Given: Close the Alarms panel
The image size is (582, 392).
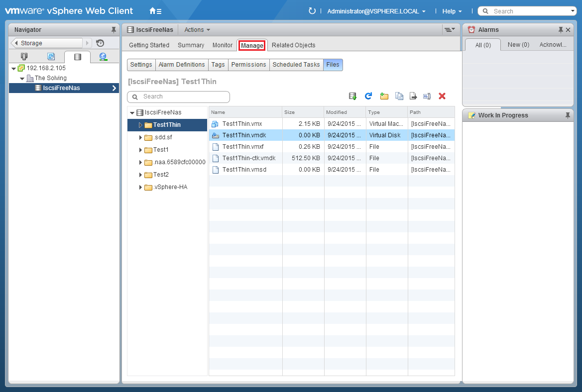Looking at the screenshot, I should click(568, 30).
